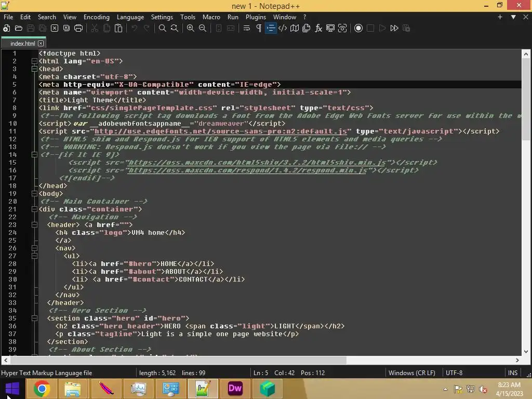Open the Settings menu

[x=162, y=17]
